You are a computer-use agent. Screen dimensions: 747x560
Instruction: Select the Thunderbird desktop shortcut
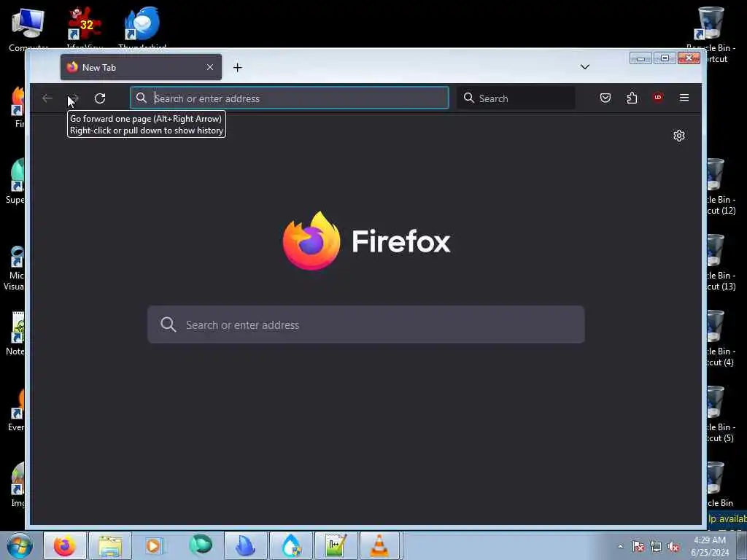pos(142,28)
